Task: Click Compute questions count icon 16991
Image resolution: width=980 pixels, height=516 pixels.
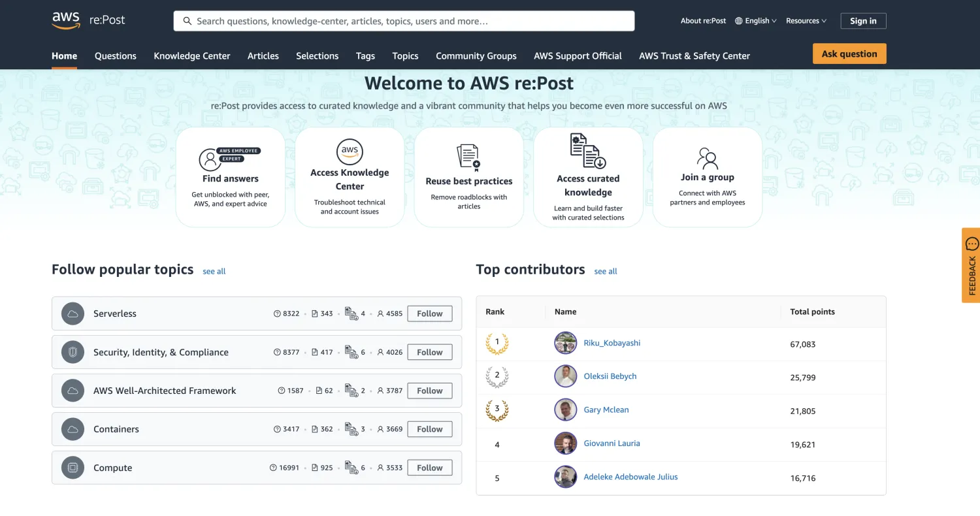Action: click(x=273, y=468)
